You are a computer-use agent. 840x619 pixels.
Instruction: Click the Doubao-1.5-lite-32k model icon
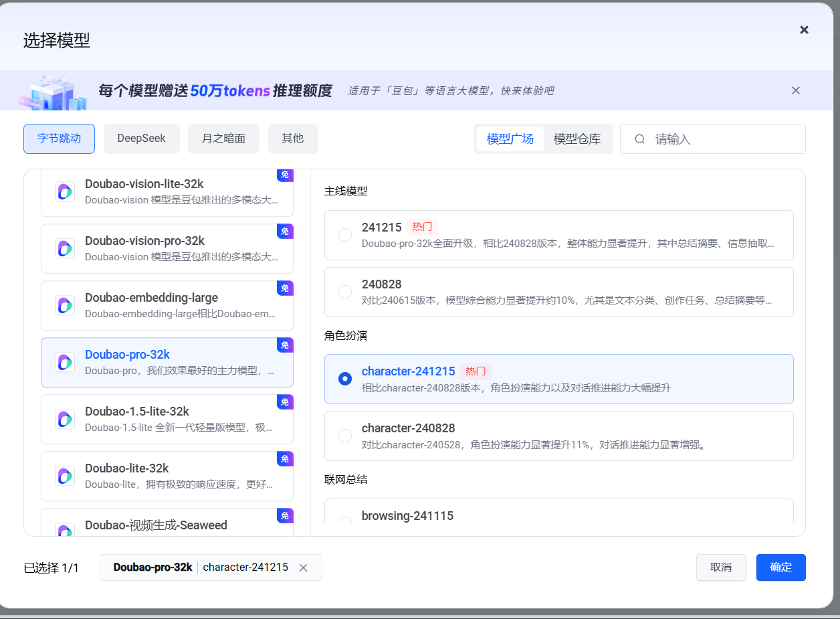tap(65, 419)
